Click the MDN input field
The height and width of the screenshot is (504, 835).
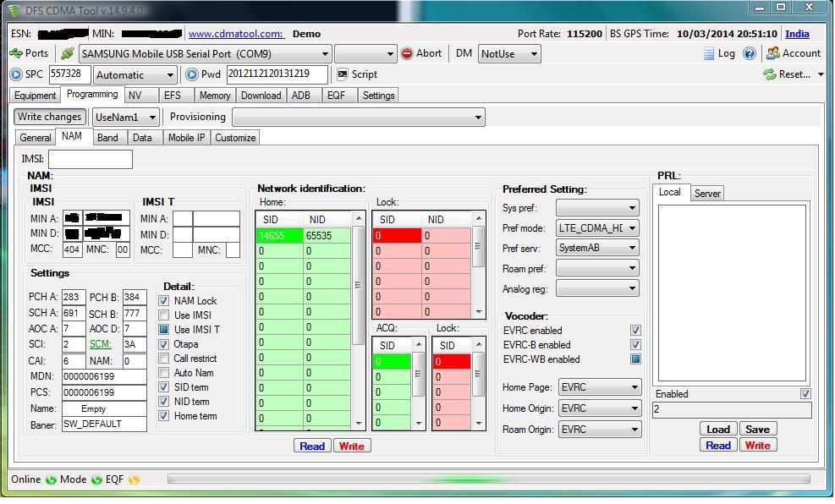tap(104, 376)
